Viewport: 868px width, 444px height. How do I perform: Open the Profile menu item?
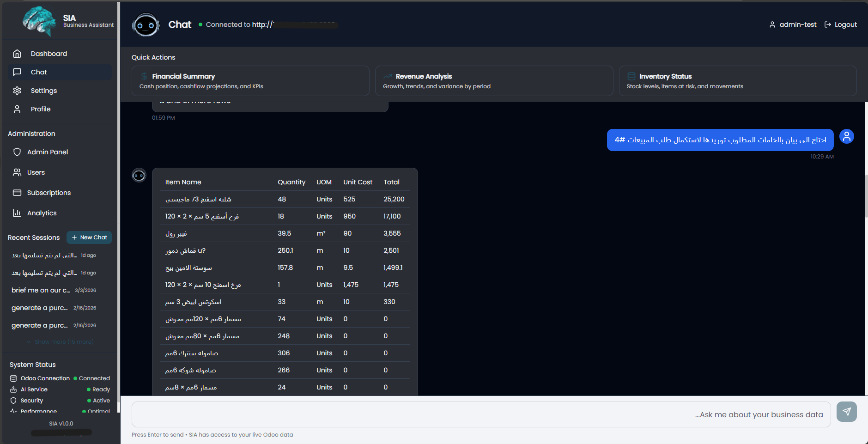(60, 109)
